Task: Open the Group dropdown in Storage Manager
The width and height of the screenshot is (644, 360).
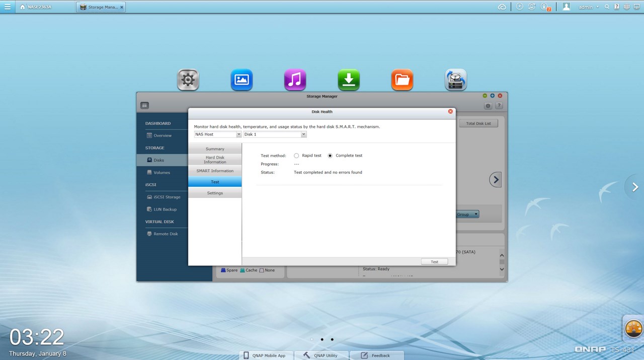Action: click(467, 214)
